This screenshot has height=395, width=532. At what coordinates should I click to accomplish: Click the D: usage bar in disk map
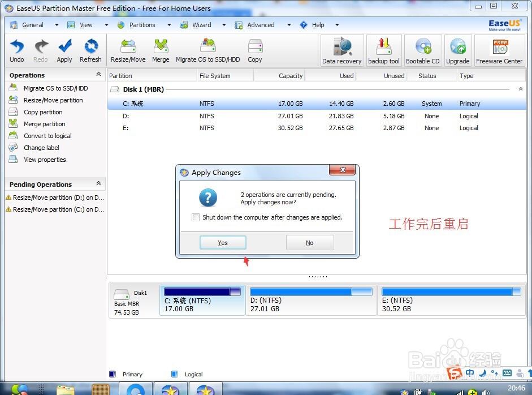pyautogui.click(x=311, y=291)
